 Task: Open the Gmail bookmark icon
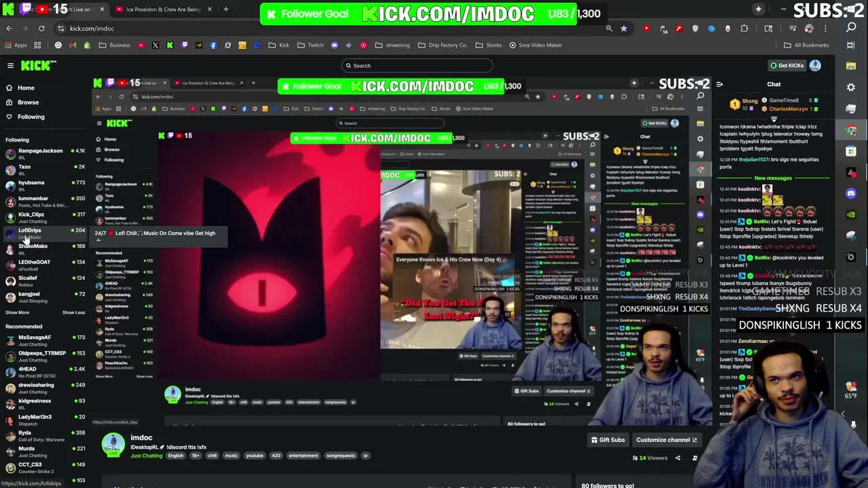coord(73,45)
